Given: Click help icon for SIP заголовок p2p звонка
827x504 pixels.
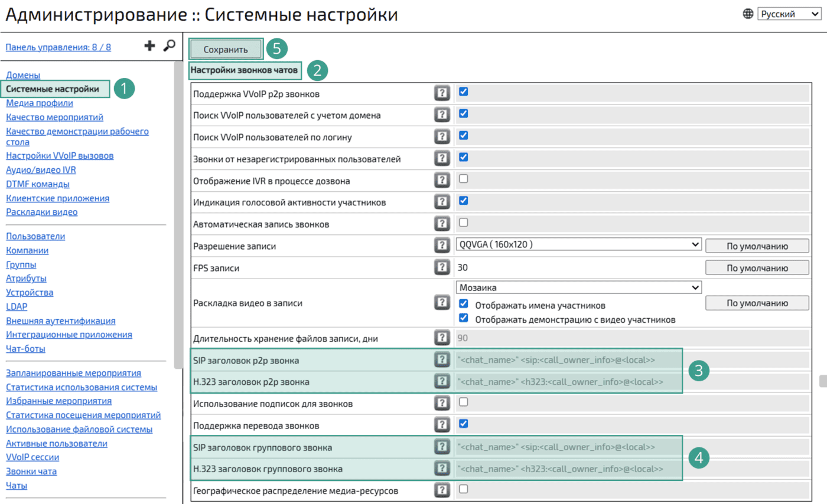Looking at the screenshot, I should 441,359.
